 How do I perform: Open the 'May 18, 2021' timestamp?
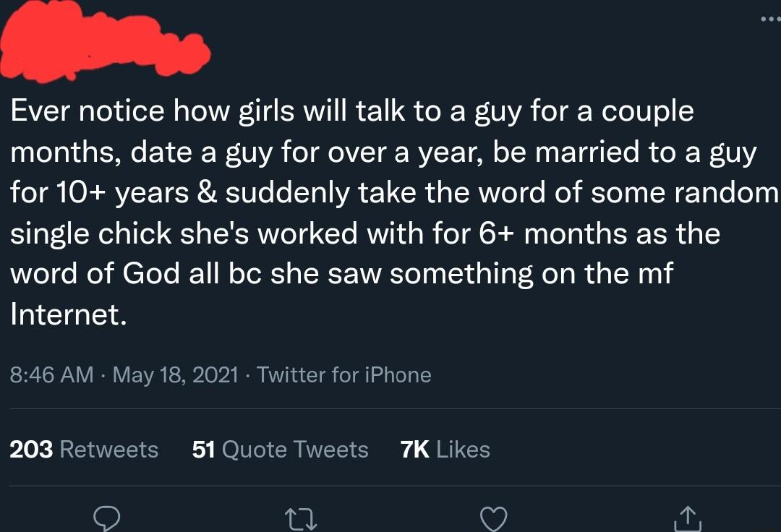click(174, 375)
